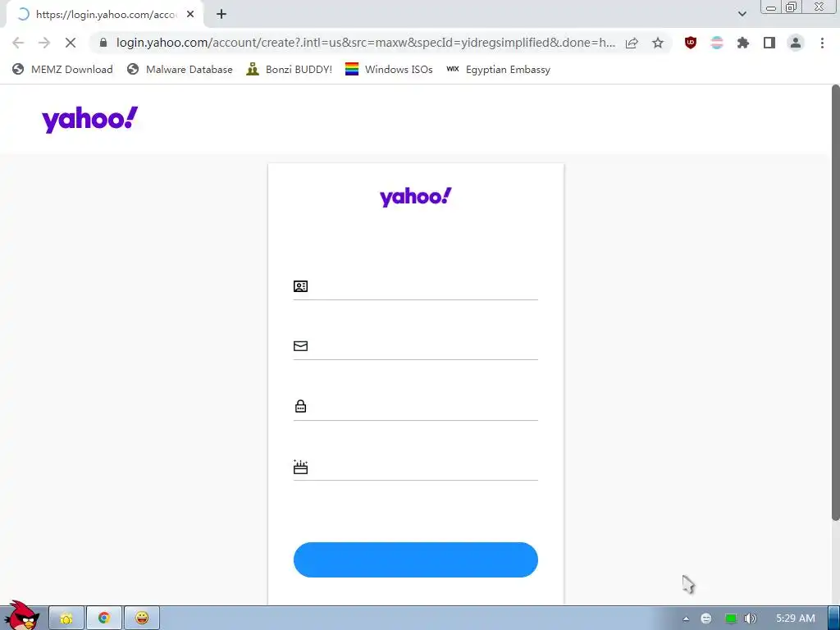Click the blue submit button on the form
840x630 pixels.
click(415, 559)
